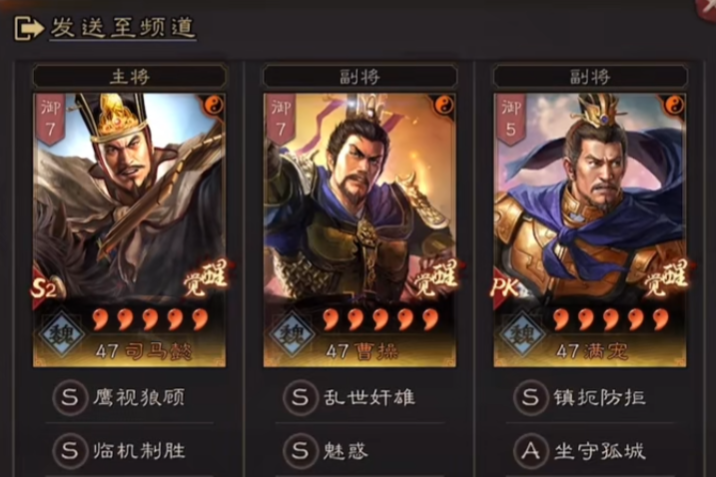Screen dimensions: 716x477
Task: Click the yin-yang icon on 满宠's card
Action: [x=675, y=105]
